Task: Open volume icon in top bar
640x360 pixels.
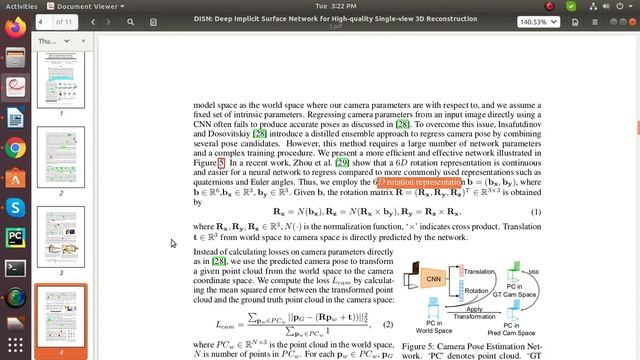Action: [606, 6]
